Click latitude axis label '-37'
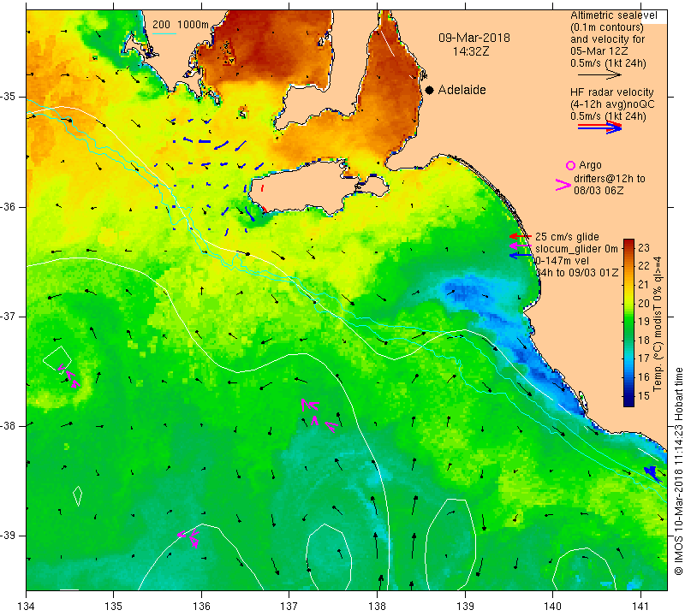 click(x=9, y=316)
